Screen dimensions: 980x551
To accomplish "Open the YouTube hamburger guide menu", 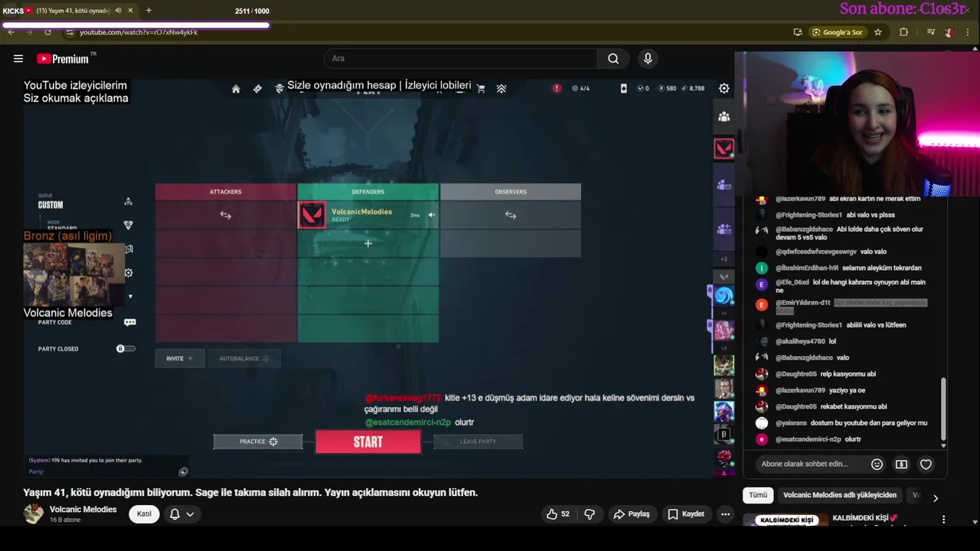I will pyautogui.click(x=18, y=59).
